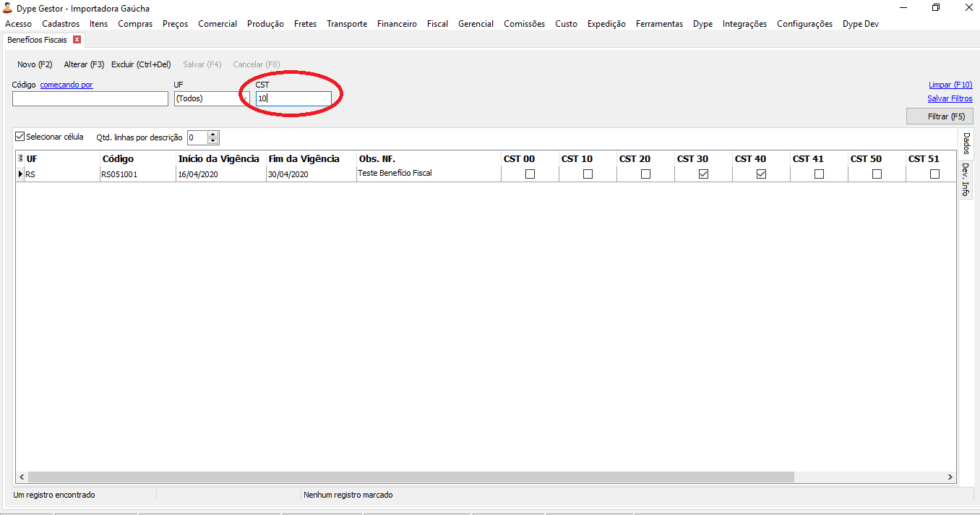Screen dimensions: 980x515
Task: Sort by Início da Vigência column header
Action: [220, 158]
